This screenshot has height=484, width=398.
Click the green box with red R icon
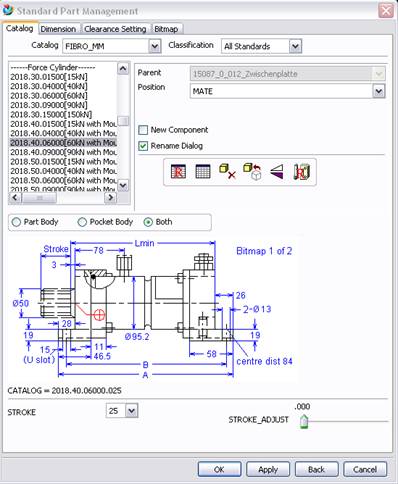301,172
